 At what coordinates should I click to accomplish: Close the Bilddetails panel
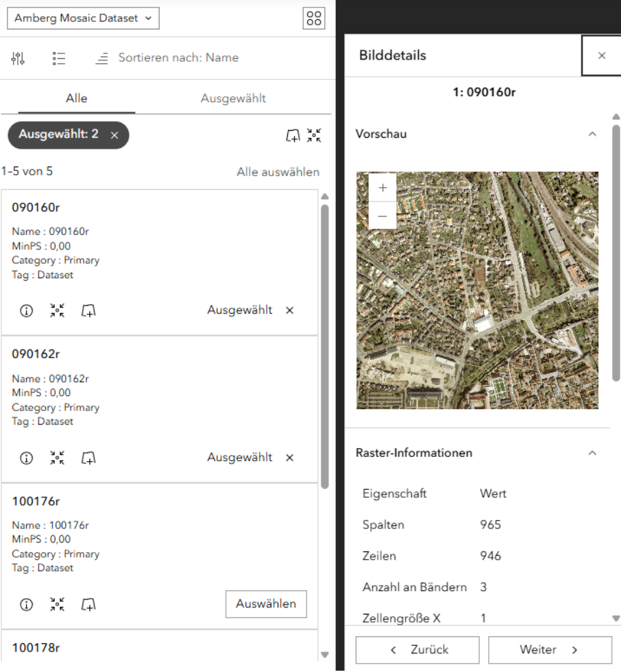click(601, 55)
